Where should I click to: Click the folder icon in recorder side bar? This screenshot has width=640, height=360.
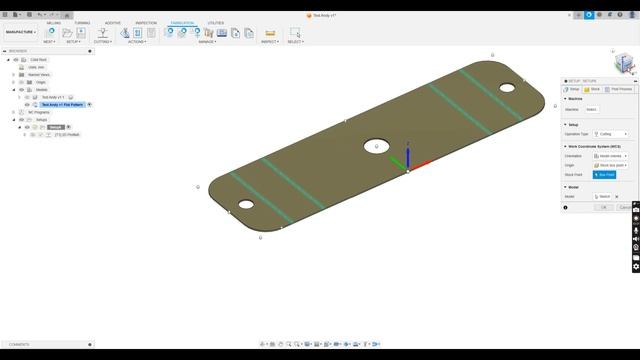click(636, 257)
